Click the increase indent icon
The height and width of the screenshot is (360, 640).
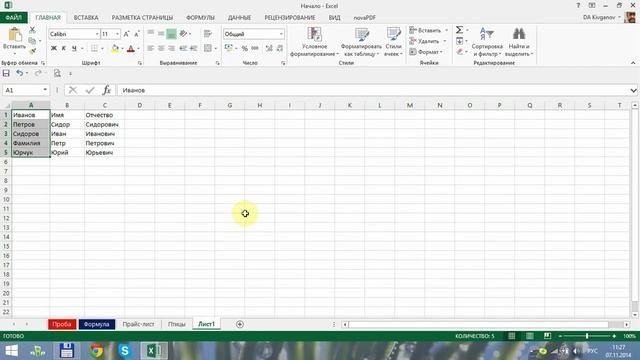tap(193, 49)
